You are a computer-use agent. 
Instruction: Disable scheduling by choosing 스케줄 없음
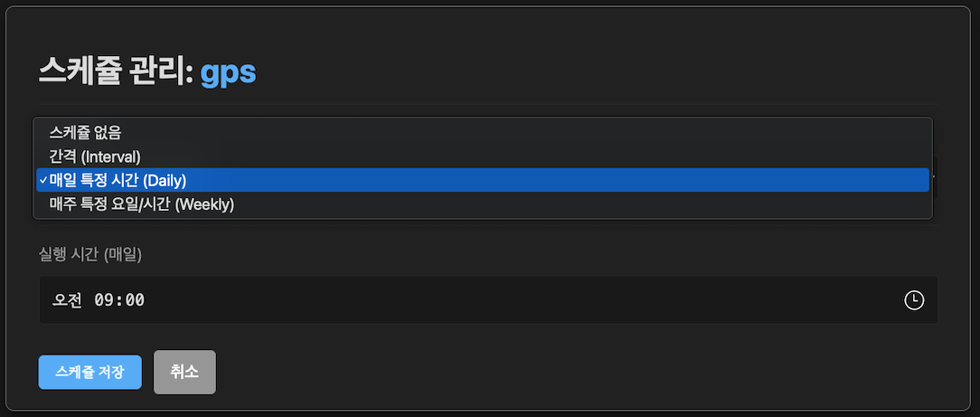pos(85,133)
